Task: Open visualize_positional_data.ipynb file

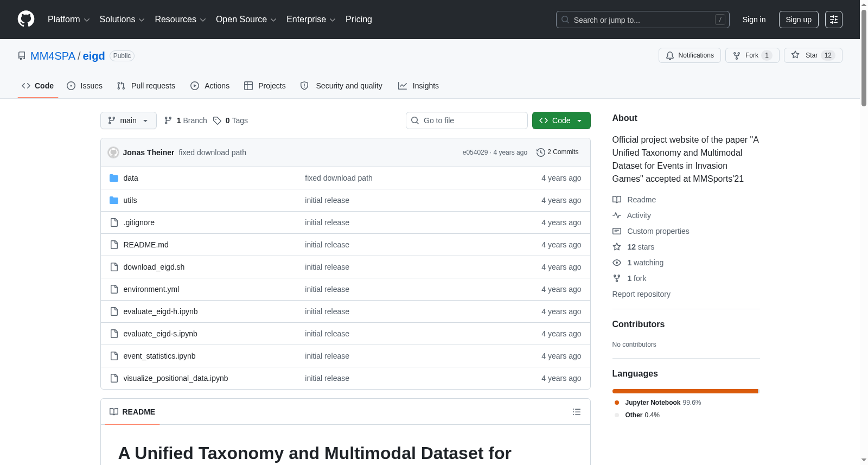Action: pos(176,378)
